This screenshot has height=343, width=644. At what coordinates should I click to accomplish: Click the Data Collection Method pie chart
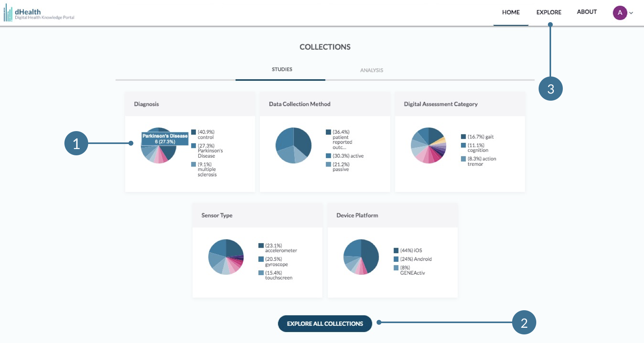[294, 146]
